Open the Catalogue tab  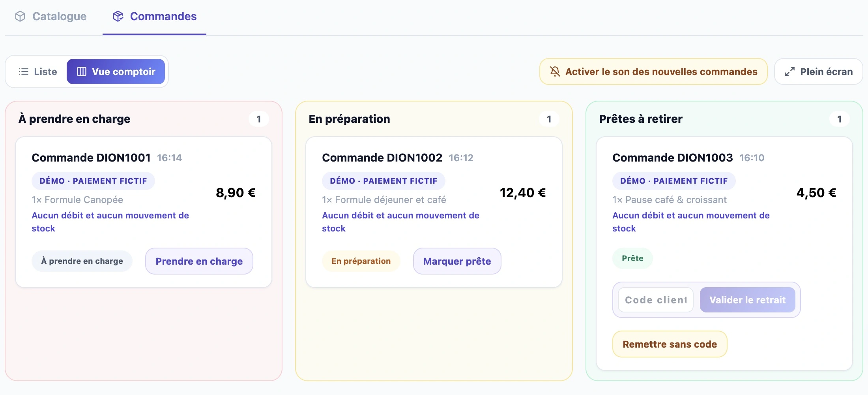[x=51, y=16]
